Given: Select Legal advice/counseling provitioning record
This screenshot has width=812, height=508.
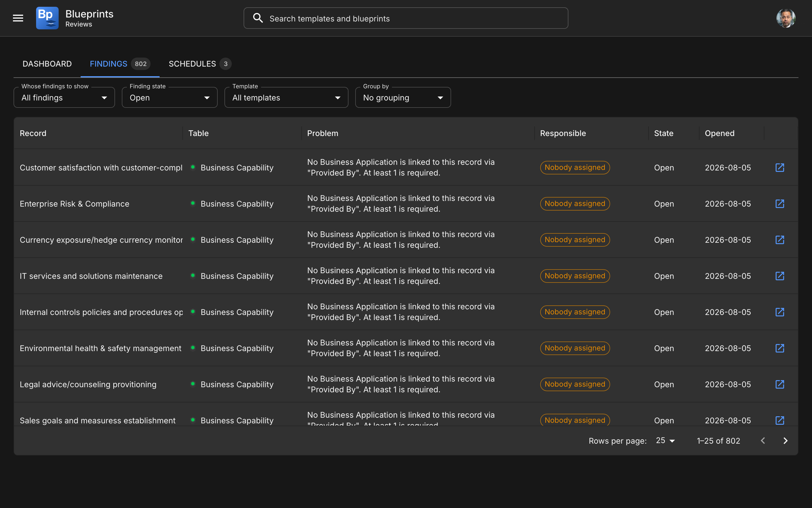Looking at the screenshot, I should coord(88,384).
